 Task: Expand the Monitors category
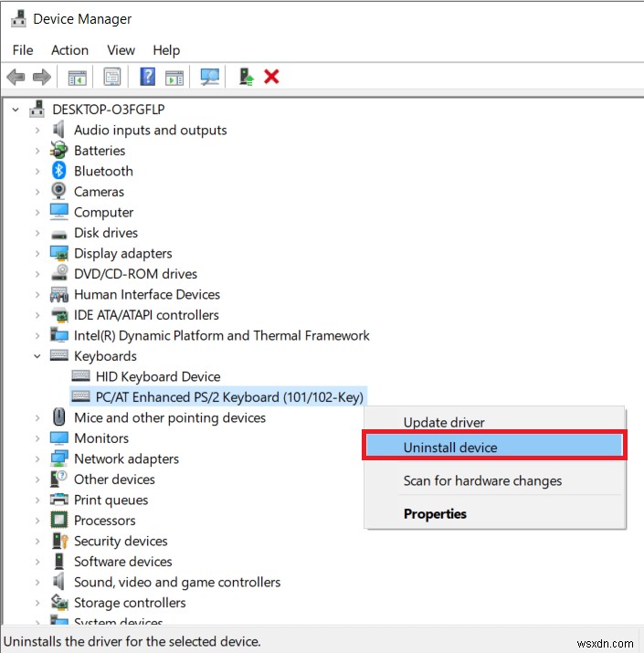click(x=37, y=438)
